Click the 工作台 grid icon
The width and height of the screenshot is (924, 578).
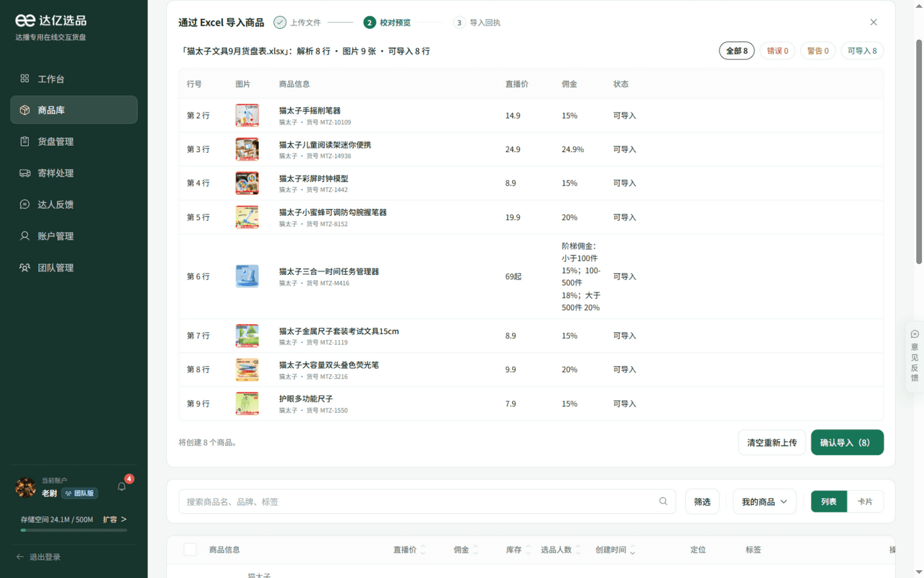pos(24,78)
